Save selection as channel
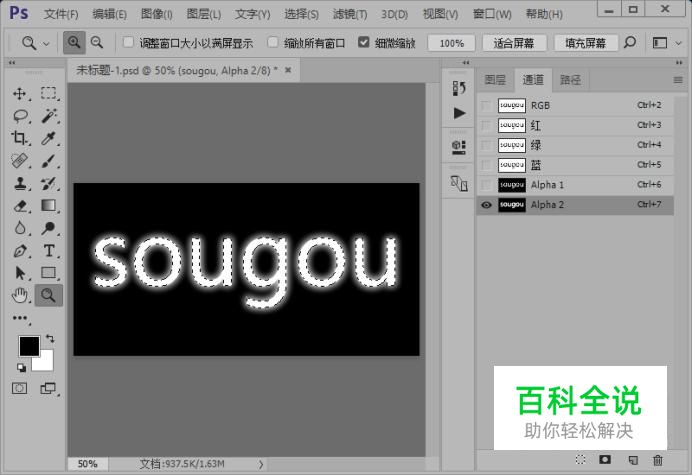692x475 pixels. [x=605, y=460]
